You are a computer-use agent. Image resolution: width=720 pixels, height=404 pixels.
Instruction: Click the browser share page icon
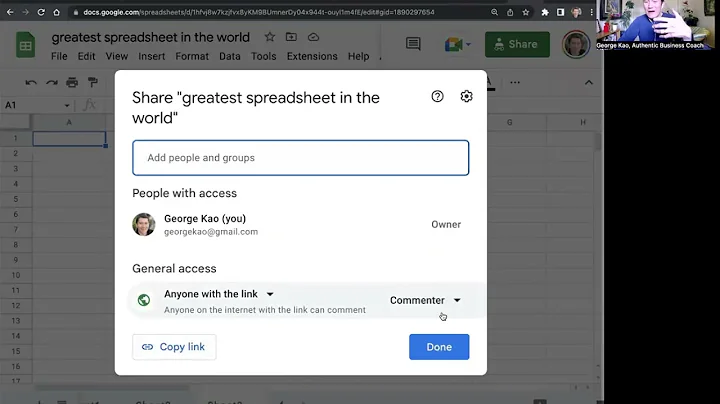point(510,12)
